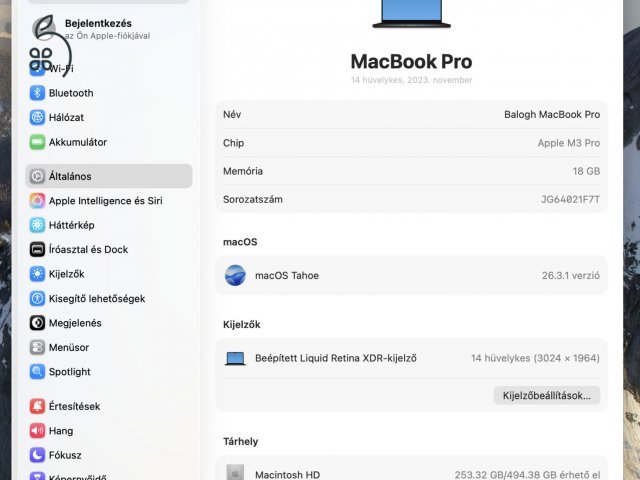Click the Memória row label
This screenshot has width=640, height=480.
(242, 171)
